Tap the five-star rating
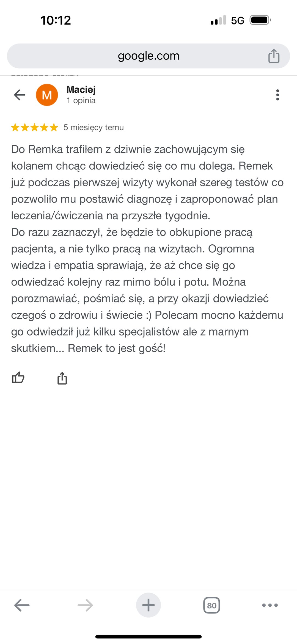This screenshot has width=297, height=644. click(35, 127)
